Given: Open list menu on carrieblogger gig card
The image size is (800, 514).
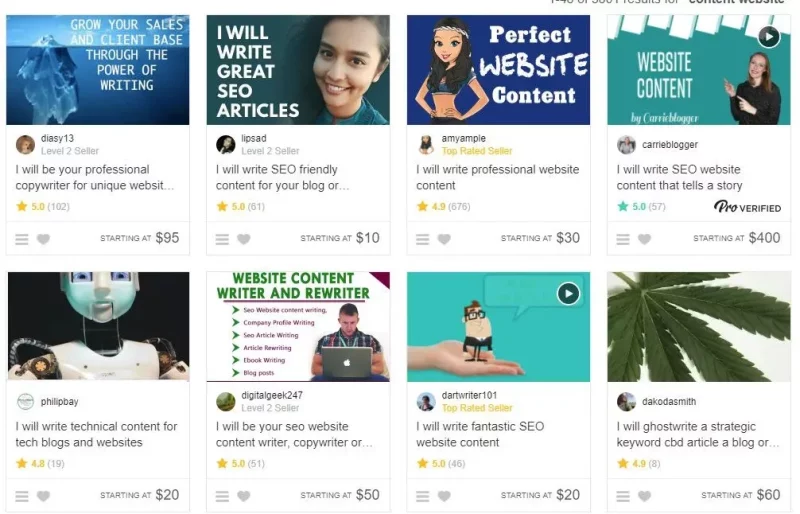Looking at the screenshot, I should point(623,239).
